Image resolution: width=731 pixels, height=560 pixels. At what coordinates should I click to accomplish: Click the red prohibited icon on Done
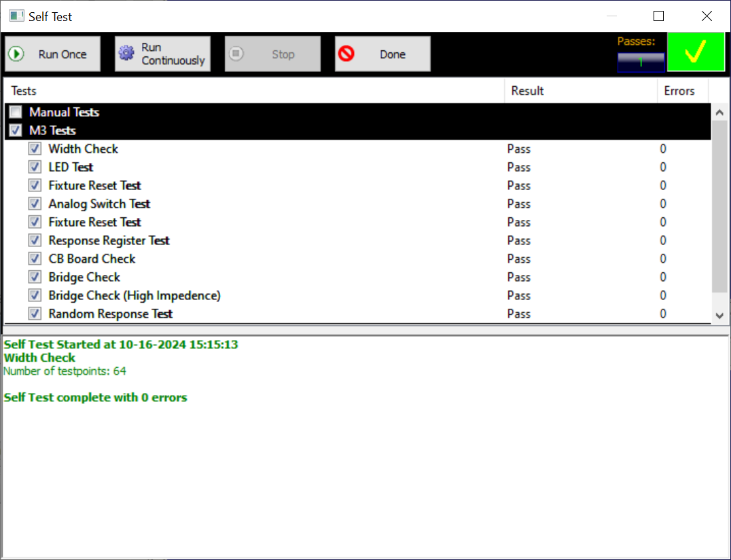coord(346,54)
